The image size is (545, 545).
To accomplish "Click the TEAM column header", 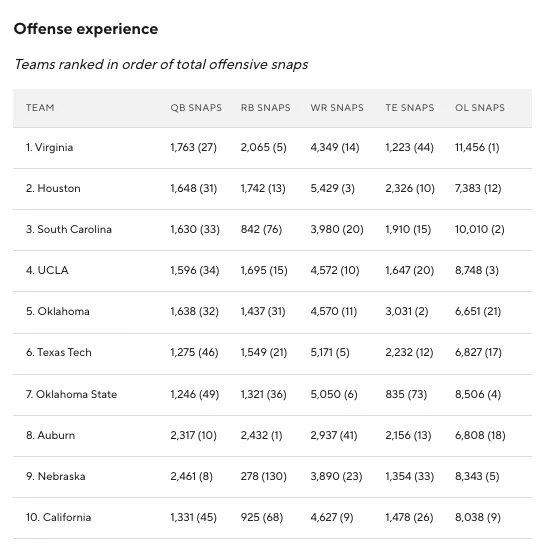I will tap(40, 108).
